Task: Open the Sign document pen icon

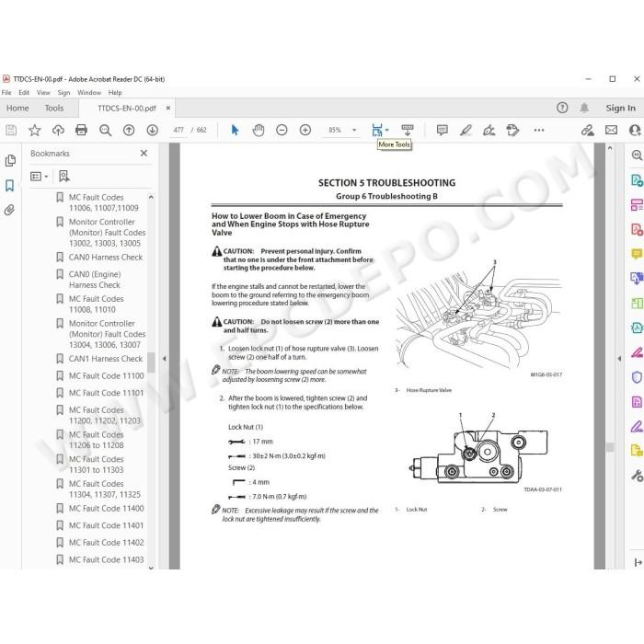Action: tap(489, 131)
